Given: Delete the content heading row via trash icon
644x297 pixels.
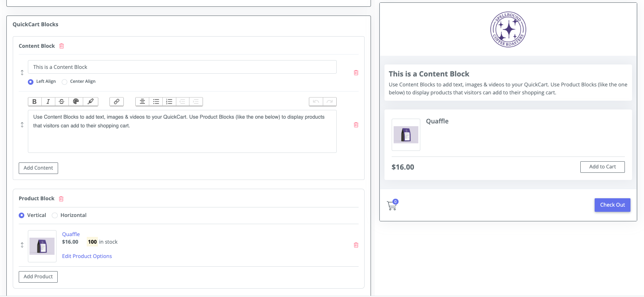Looking at the screenshot, I should [356, 72].
